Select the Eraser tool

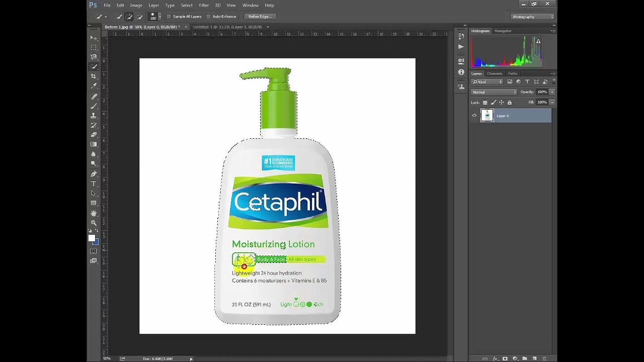coord(94,135)
